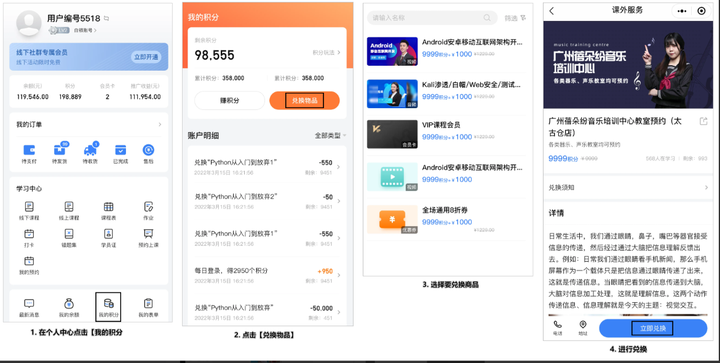
Task: Open the 待发货 box icon in My Orders
Action: pyautogui.click(x=60, y=150)
